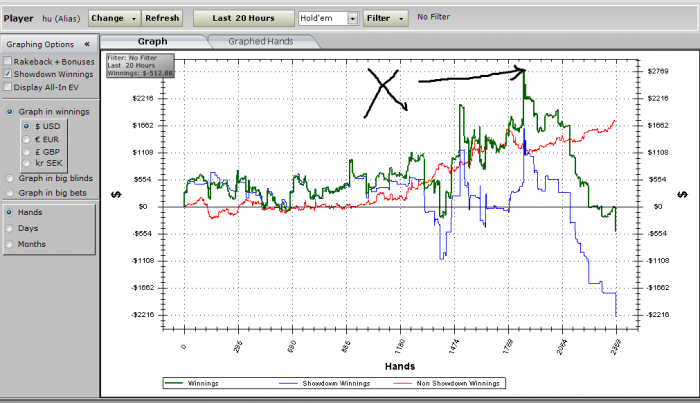700x403 pixels.
Task: Select Graph in big blinds option
Action: point(9,179)
